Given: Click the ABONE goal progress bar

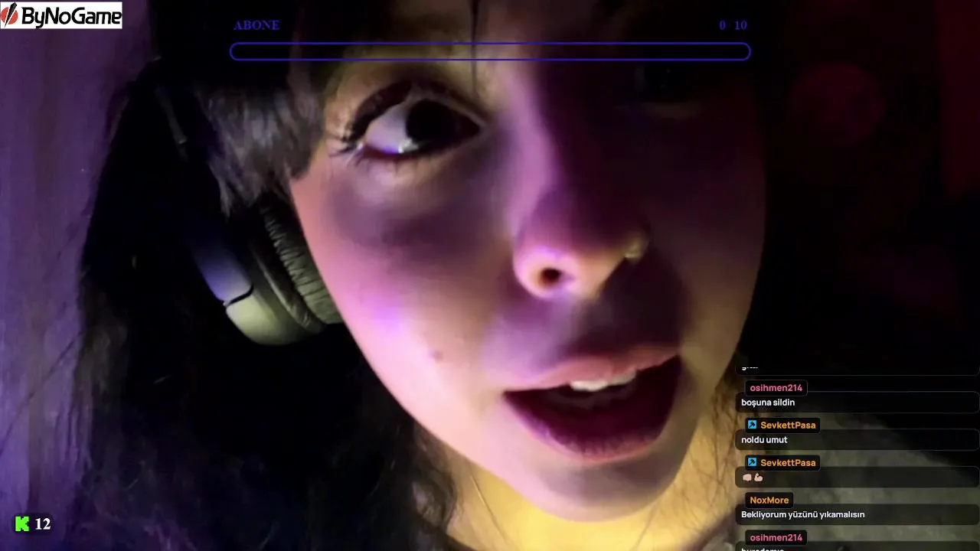Looking at the screenshot, I should (x=490, y=51).
